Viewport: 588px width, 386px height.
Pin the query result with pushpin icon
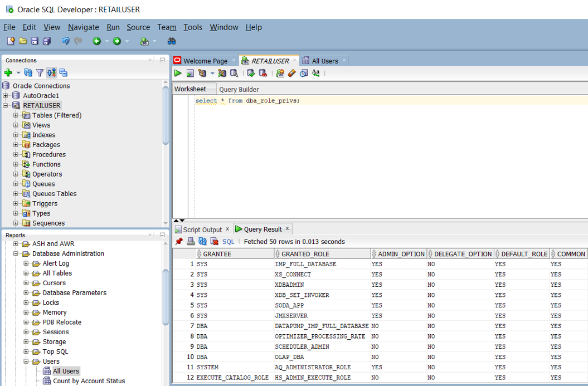click(179, 242)
